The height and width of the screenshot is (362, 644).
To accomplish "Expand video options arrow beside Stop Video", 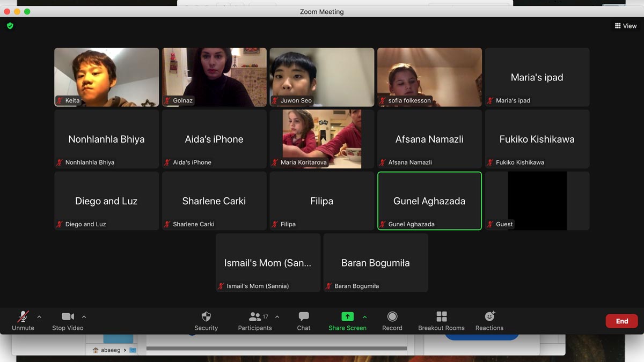I will click(x=84, y=317).
